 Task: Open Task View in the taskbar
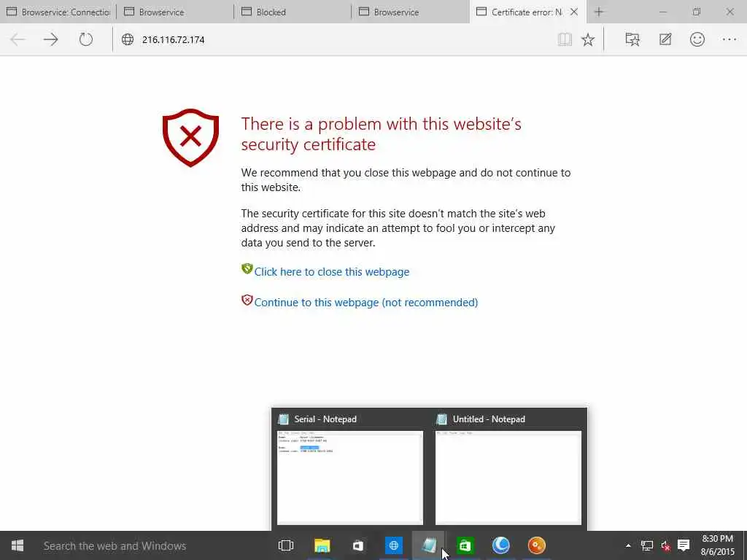(x=286, y=545)
